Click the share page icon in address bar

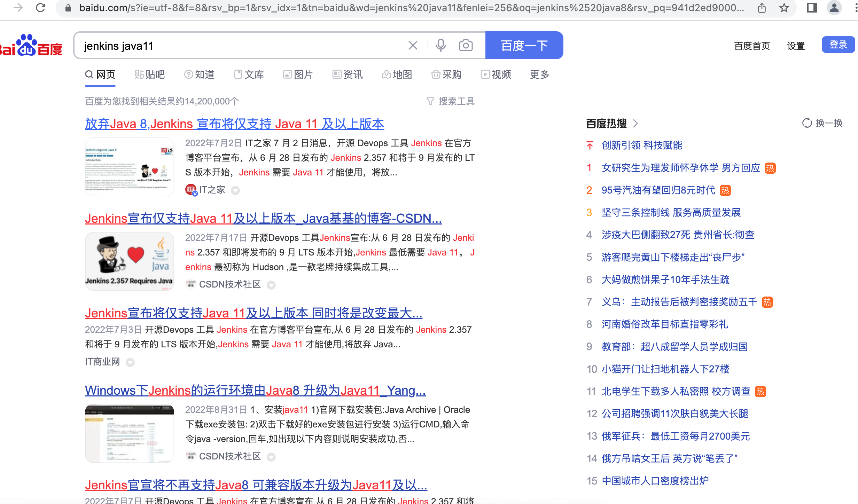[762, 8]
